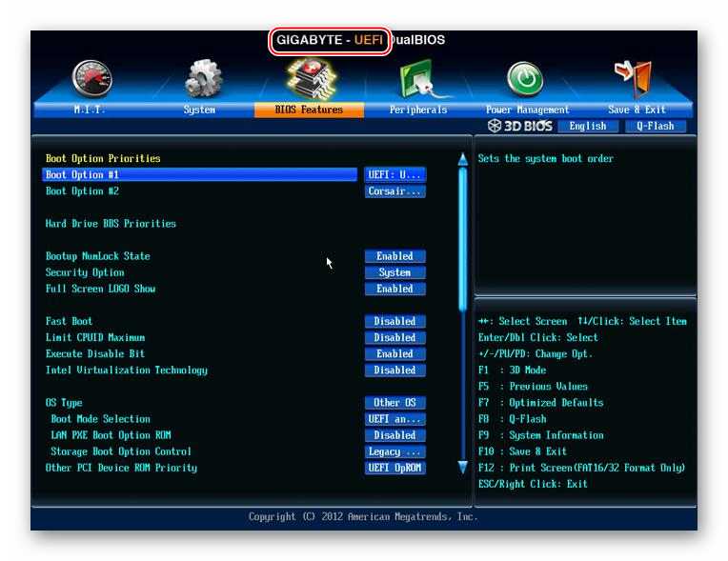
Task: Select the Execute Disable Bit label
Action: click(95, 353)
